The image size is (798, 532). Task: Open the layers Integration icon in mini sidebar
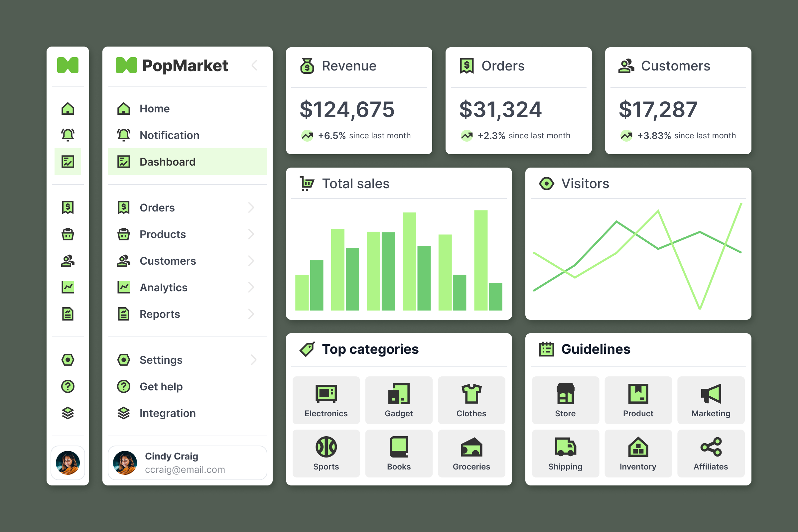click(68, 413)
